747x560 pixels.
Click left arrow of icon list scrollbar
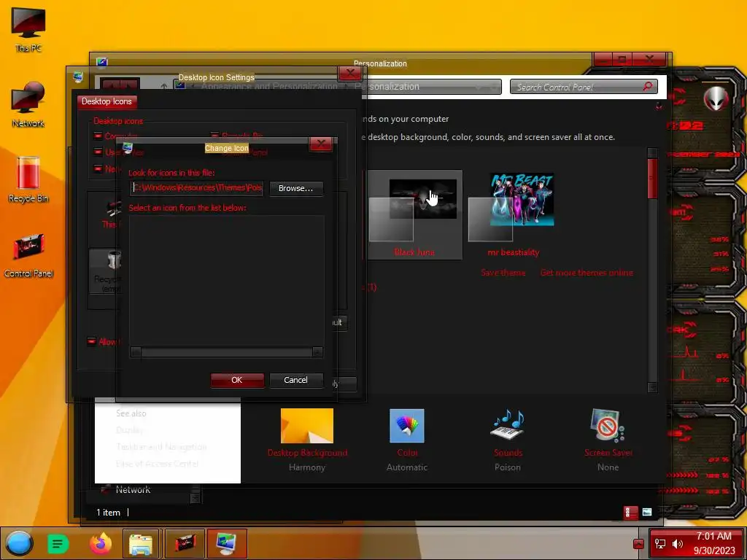click(136, 352)
